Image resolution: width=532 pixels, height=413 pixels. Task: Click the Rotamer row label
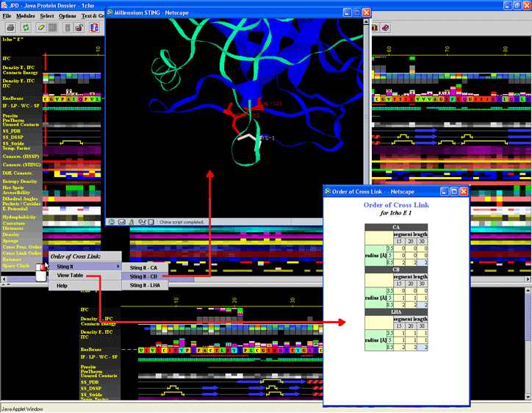point(12,259)
